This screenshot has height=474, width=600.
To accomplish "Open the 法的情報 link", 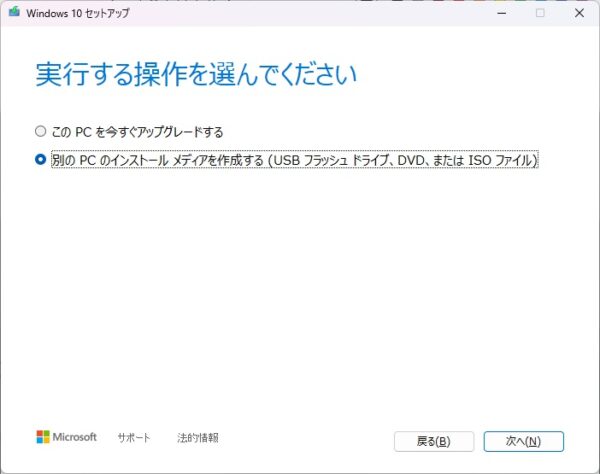I will 198,438.
